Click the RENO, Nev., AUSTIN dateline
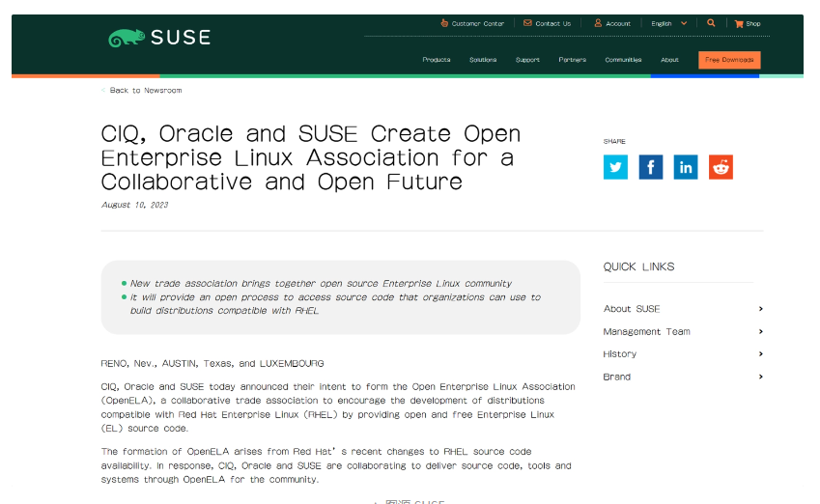Viewport: 820px width, 504px height. coord(212,363)
